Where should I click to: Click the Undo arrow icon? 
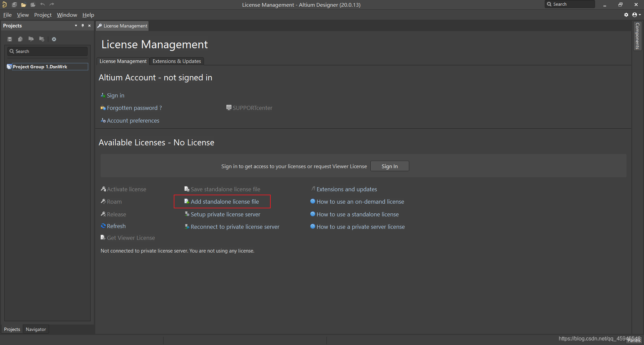tap(43, 5)
